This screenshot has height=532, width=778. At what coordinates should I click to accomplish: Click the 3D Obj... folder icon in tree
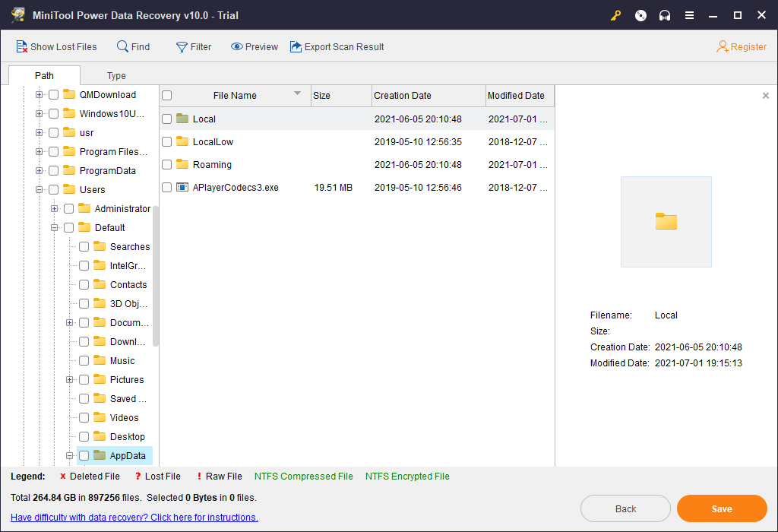(100, 303)
